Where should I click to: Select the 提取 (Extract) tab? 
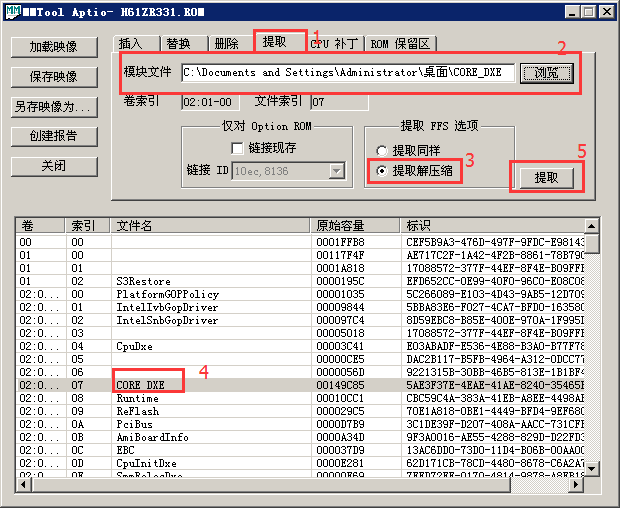click(280, 42)
